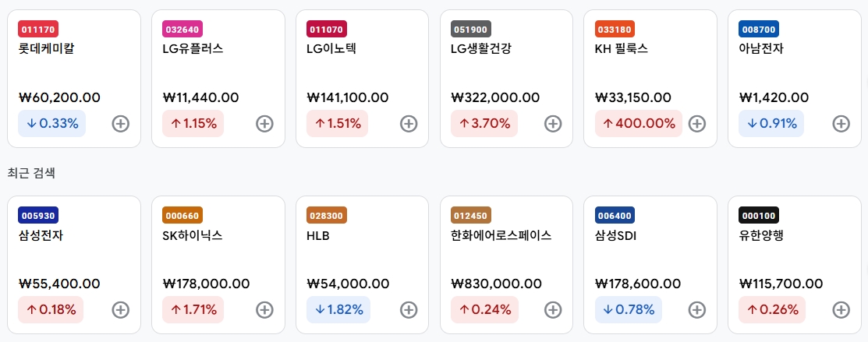Image resolution: width=868 pixels, height=342 pixels.
Task: Click plus icon on HLB card
Action: point(409,310)
